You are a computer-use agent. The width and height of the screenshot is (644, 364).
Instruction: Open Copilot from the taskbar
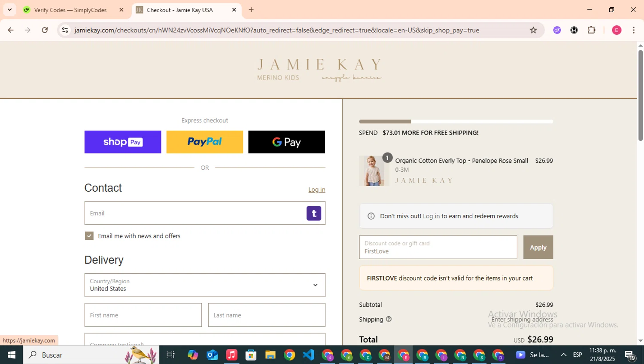[193, 355]
